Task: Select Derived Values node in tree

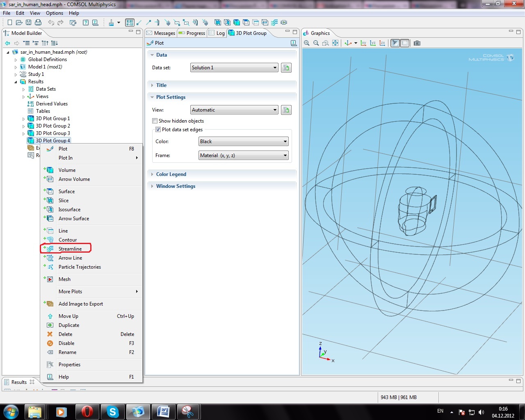Action: [52, 104]
